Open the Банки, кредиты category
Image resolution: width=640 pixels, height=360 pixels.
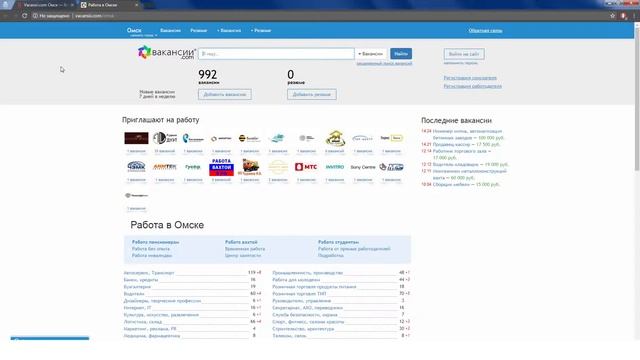pos(141,280)
